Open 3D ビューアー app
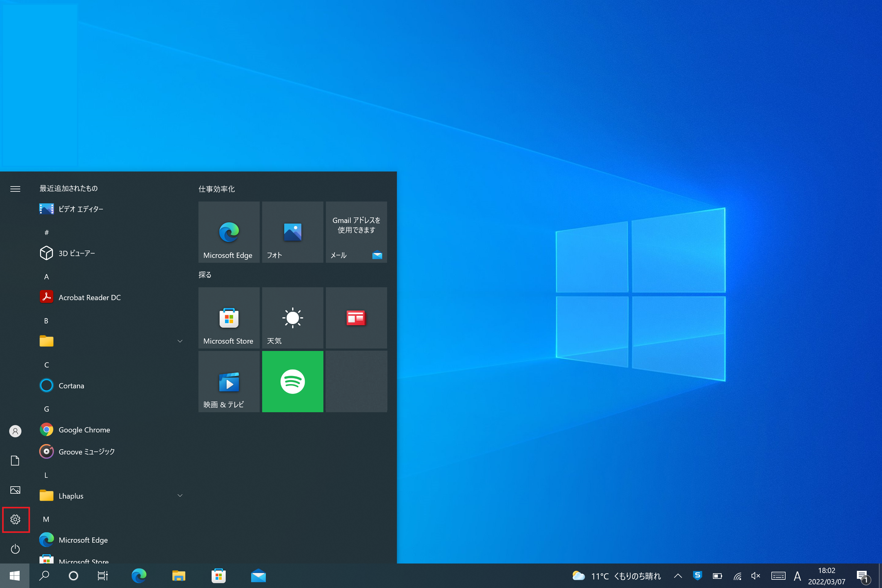This screenshot has height=588, width=882. point(111,253)
